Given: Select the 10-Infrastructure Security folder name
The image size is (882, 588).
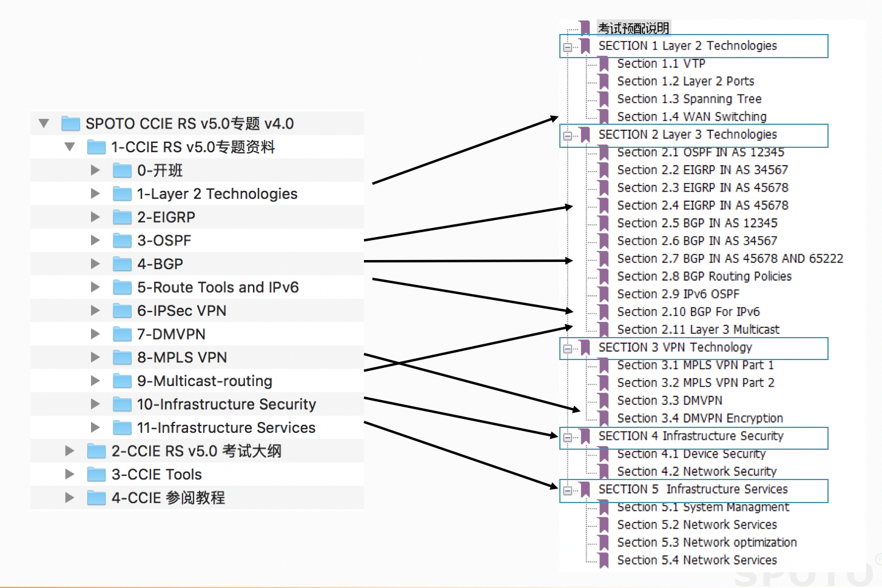Looking at the screenshot, I should pyautogui.click(x=226, y=404).
